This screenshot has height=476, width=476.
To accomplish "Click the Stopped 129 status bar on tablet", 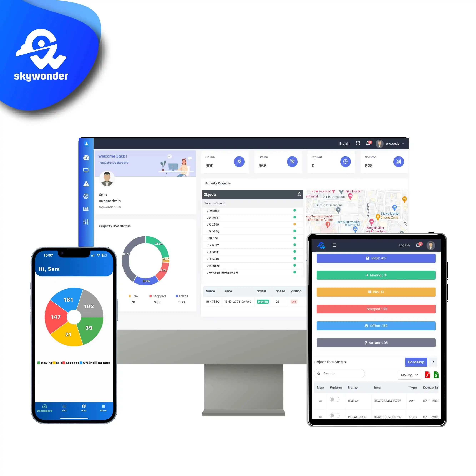I will point(375,309).
